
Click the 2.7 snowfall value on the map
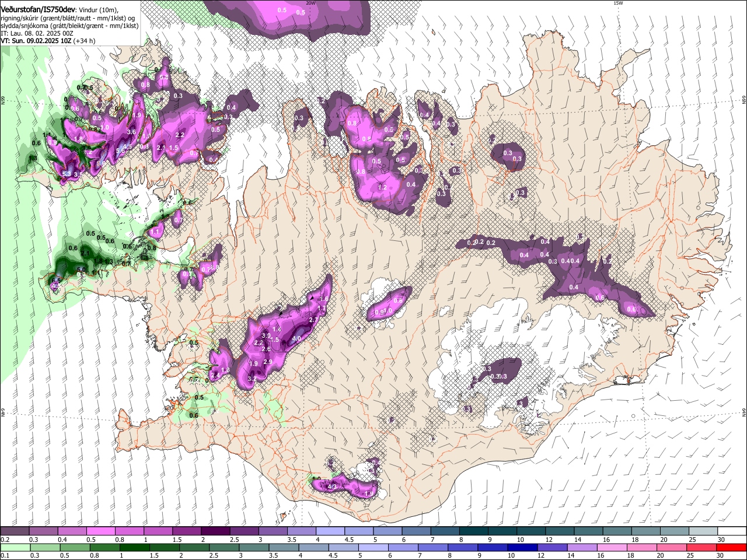coord(313,320)
